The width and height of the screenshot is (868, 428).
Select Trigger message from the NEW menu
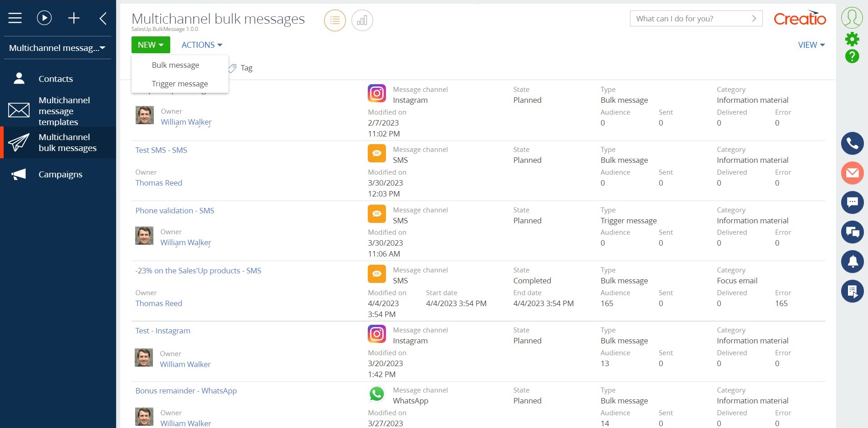(x=179, y=83)
